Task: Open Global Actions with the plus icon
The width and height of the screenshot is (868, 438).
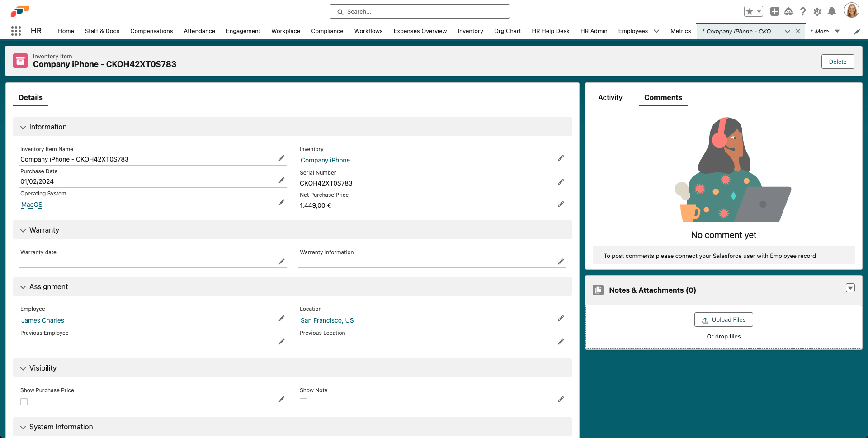Action: click(774, 12)
